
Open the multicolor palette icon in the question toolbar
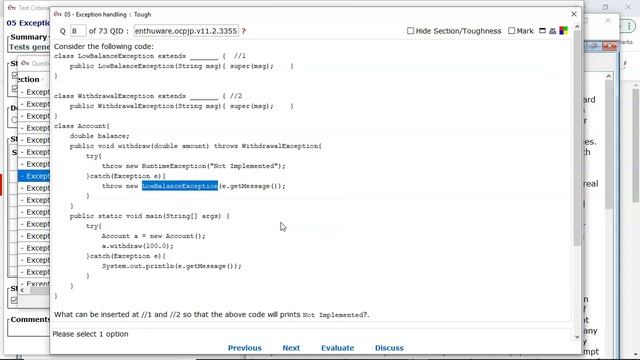[564, 31]
